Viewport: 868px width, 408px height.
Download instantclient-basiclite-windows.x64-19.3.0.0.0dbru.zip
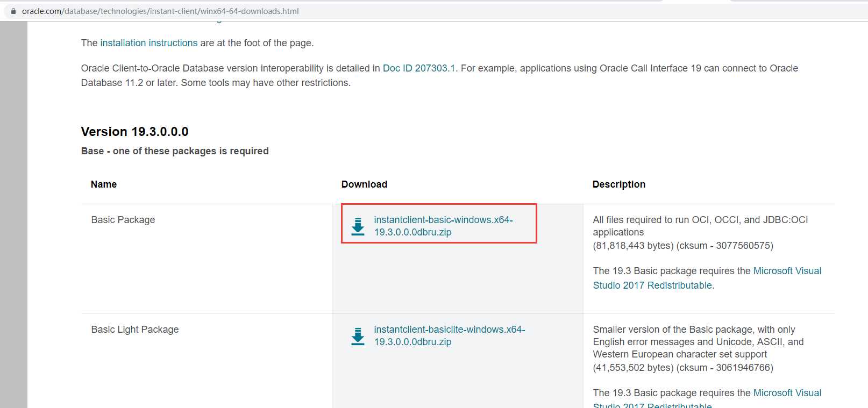(450, 335)
